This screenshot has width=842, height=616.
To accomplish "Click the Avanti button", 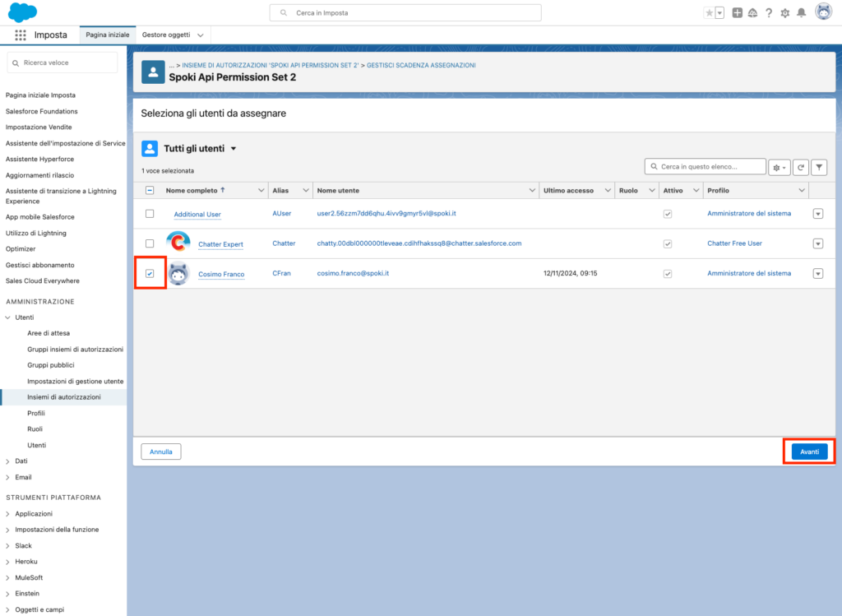I will [809, 452].
